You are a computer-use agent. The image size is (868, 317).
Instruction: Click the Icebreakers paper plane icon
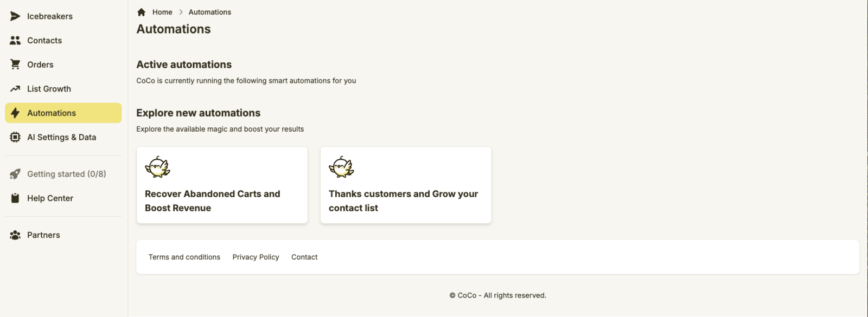tap(15, 16)
